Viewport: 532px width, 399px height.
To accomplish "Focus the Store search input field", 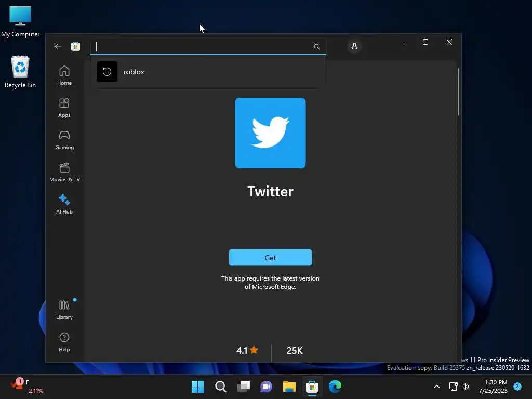I will (x=208, y=46).
